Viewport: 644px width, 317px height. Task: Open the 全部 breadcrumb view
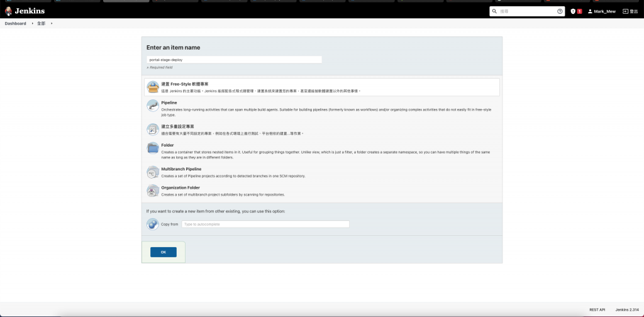(x=41, y=24)
